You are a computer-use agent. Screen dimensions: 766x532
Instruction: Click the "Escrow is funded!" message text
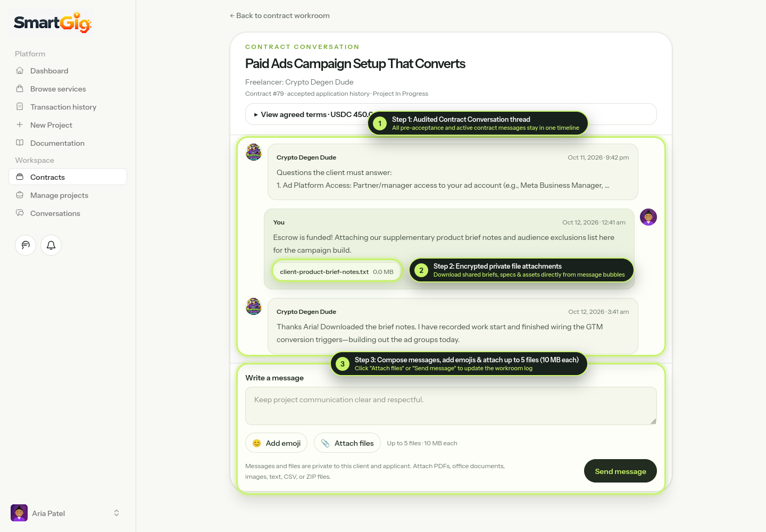click(444, 244)
